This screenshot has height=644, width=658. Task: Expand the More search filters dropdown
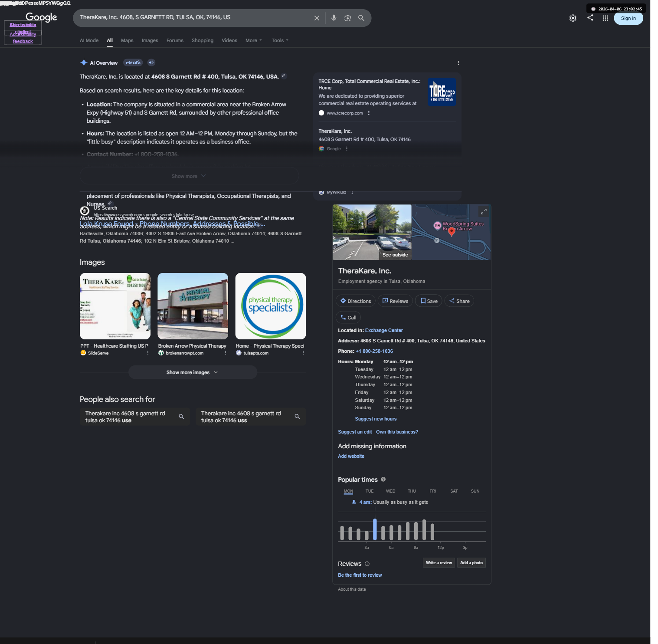[x=253, y=40]
